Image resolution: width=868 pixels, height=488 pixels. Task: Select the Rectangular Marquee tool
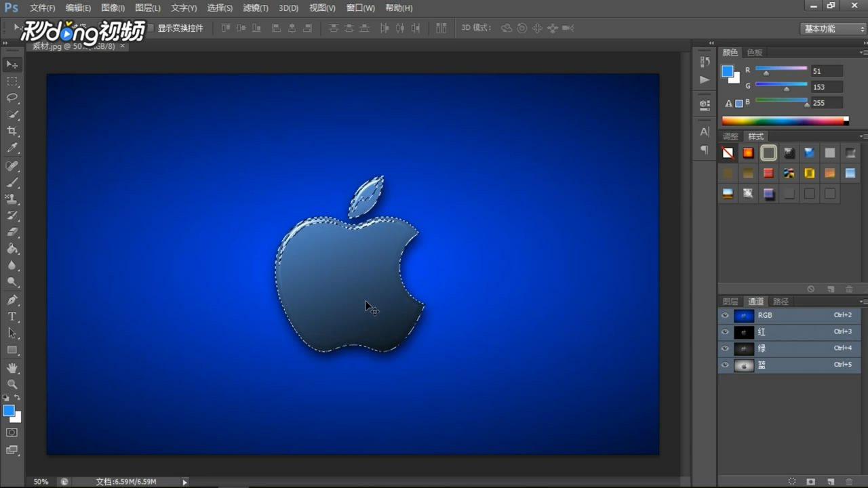12,81
